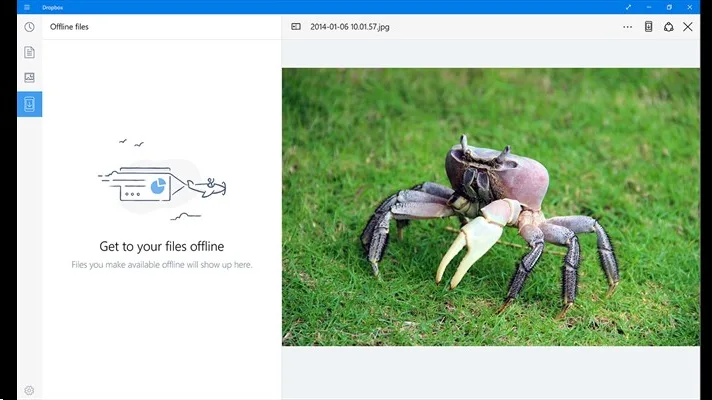Screen dimensions: 712x400
Task: Open Settings gear in the sidebar
Action: (29, 390)
